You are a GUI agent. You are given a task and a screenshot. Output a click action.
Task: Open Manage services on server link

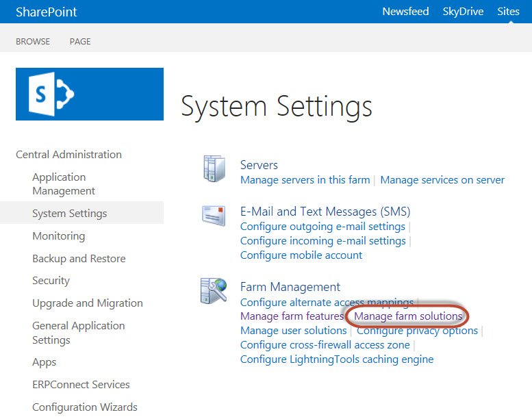[442, 180]
